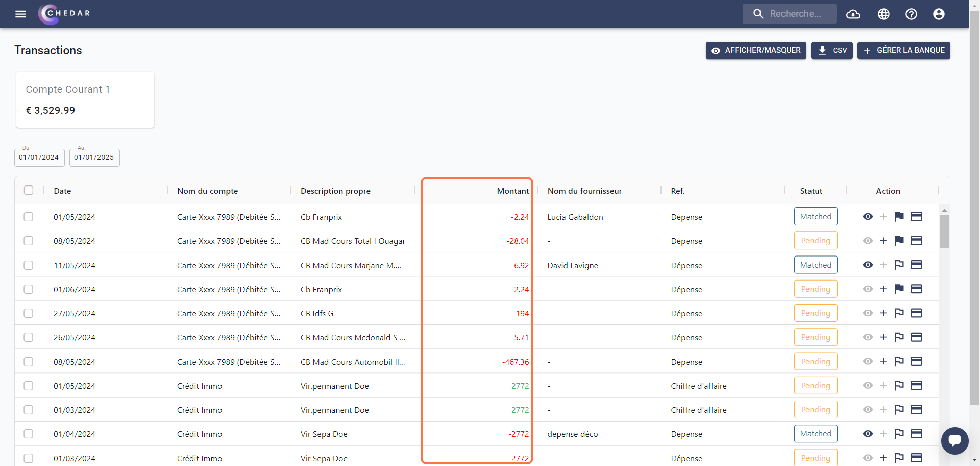This screenshot has width=980, height=466.
Task: Click Pending status for Mad Cours Total row
Action: point(816,241)
